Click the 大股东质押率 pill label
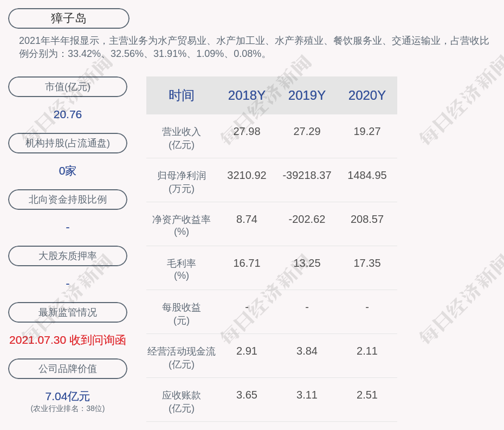504x430 pixels. tap(68, 256)
